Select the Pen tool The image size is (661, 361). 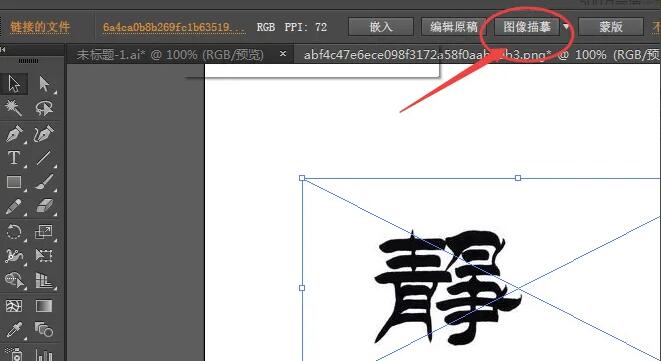[x=14, y=134]
